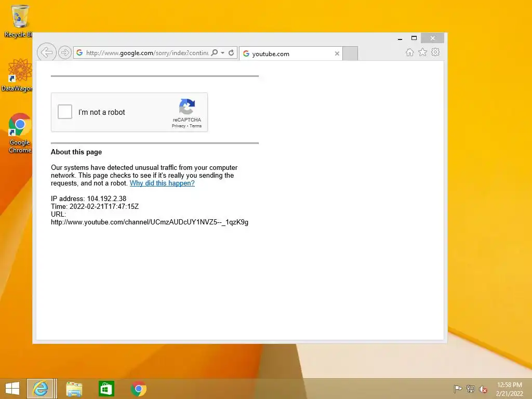Open the Windows Store taskbar icon
Image resolution: width=532 pixels, height=399 pixels.
pyautogui.click(x=106, y=389)
